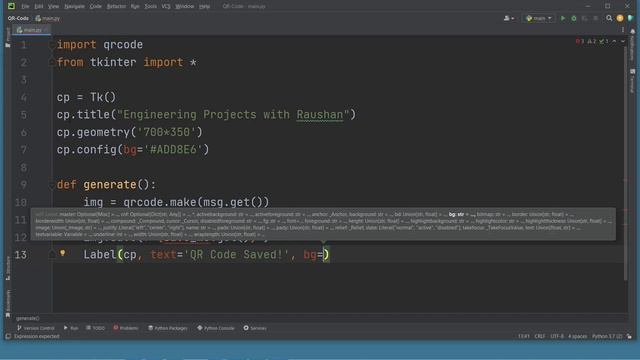Open the Navigate menu
Image resolution: width=640 pixels, height=360 pixels.
click(74, 7)
